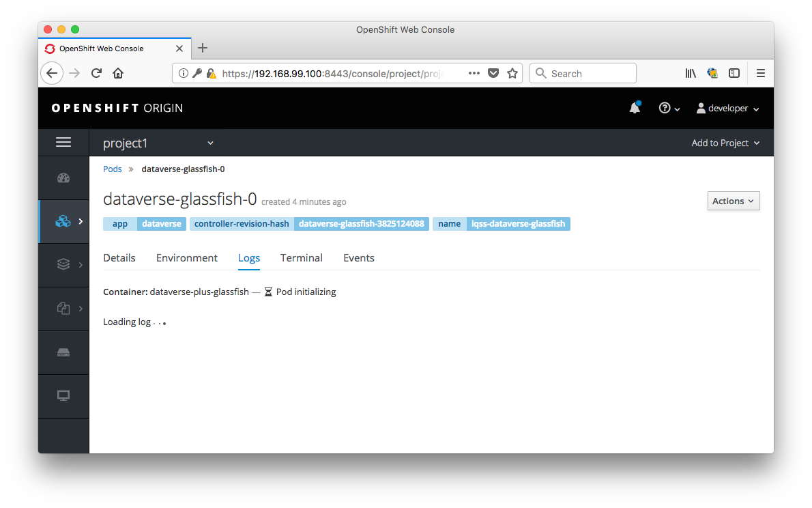Open the Monitoring screen sidebar icon
812x508 pixels.
63,396
